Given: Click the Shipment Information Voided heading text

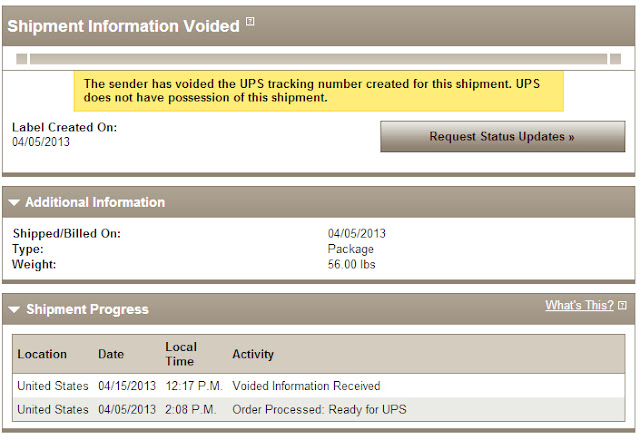Looking at the screenshot, I should [x=123, y=27].
